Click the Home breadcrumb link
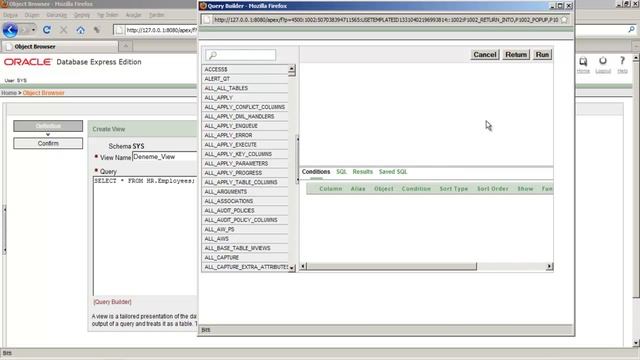The image size is (640, 360). [x=9, y=93]
